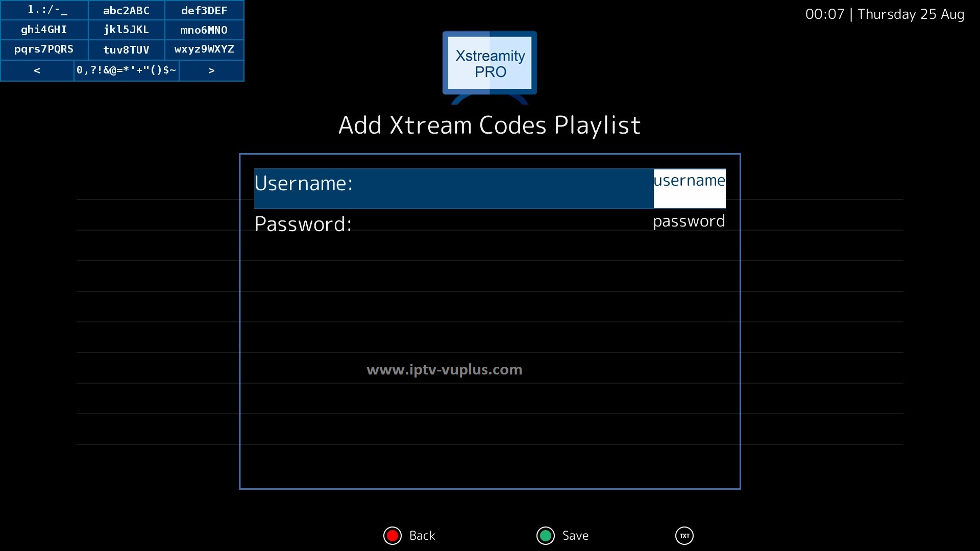Select the '0,?!&@=*' symbols keypad key
The width and height of the screenshot is (980, 551).
pos(127,70)
